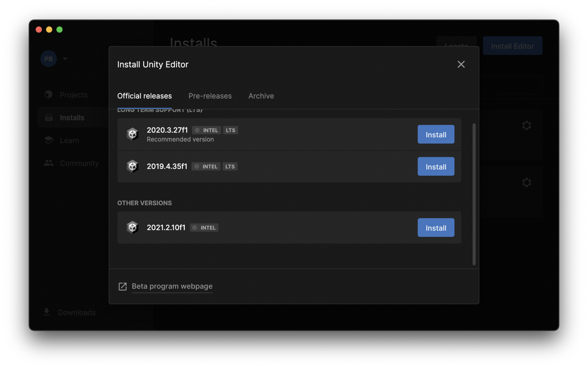Click the 'Install Unity Editor' dialog title
588x369 pixels.
tap(153, 64)
